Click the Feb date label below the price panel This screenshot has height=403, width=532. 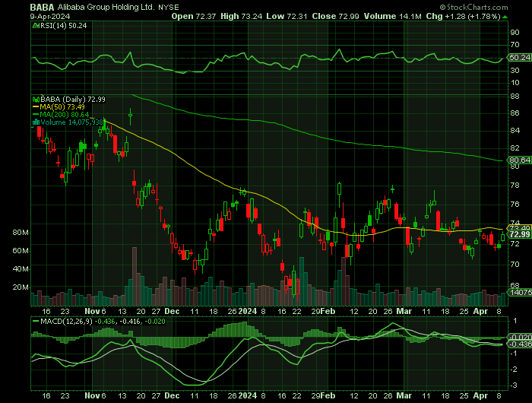(328, 311)
